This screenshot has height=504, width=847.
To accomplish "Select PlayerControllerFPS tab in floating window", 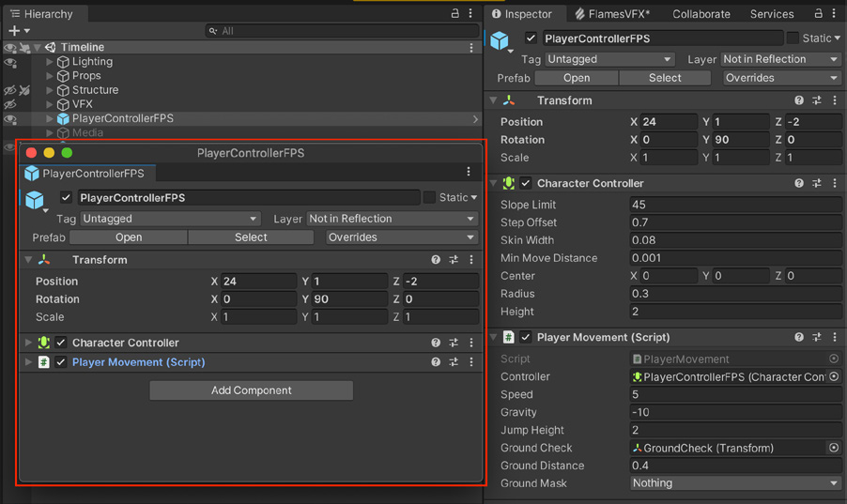I will click(x=86, y=174).
